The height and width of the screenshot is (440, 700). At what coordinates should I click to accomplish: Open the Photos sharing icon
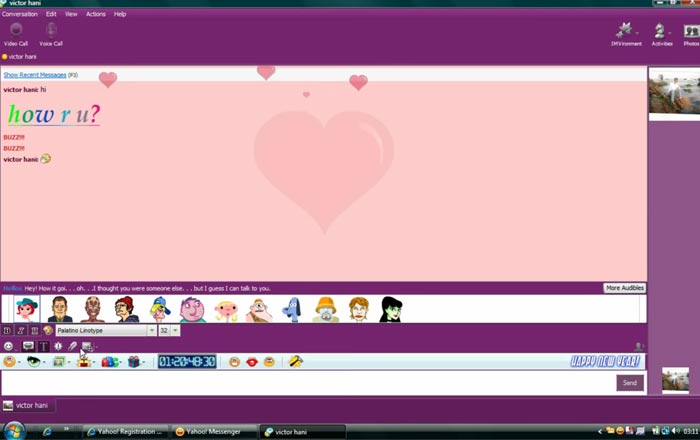[691, 34]
